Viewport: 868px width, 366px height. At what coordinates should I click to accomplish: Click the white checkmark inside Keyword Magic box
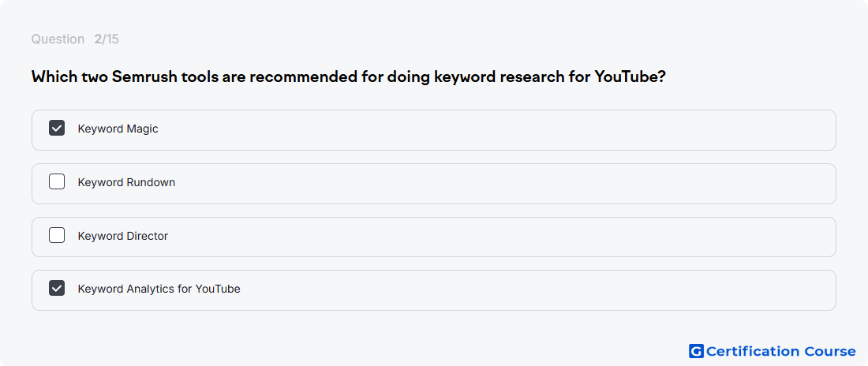[57, 128]
